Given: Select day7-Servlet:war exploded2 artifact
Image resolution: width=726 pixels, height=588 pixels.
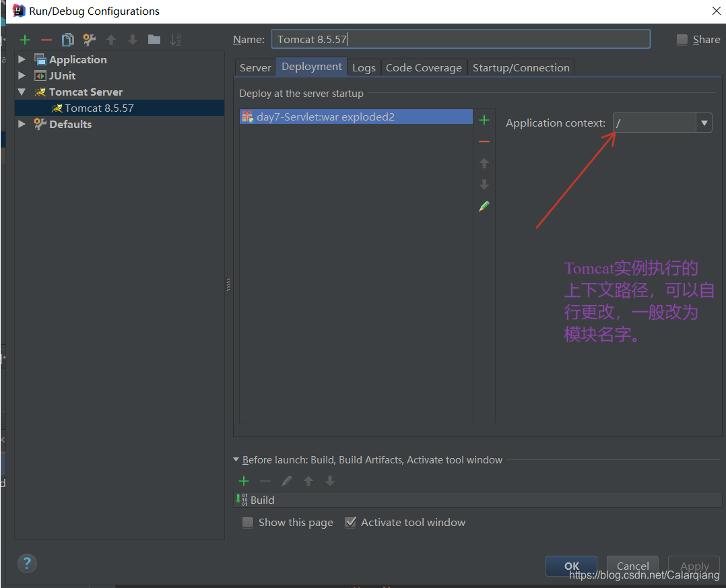Looking at the screenshot, I should pyautogui.click(x=356, y=117).
